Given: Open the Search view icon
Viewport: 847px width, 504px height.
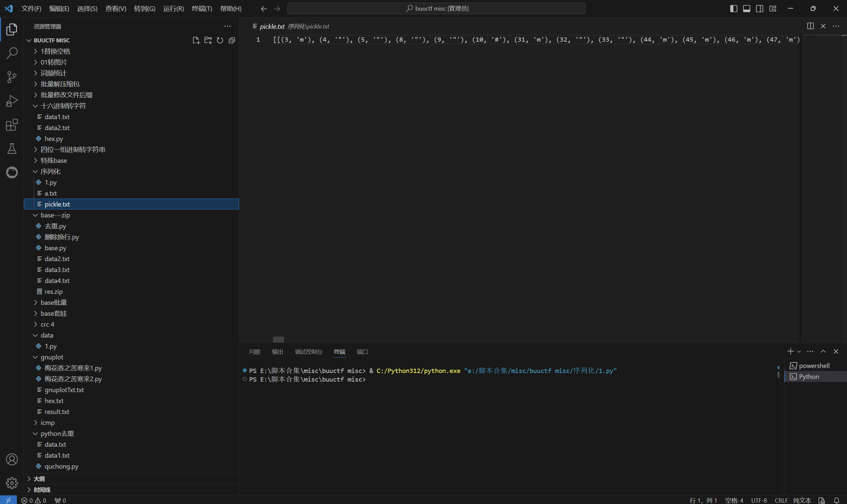Looking at the screenshot, I should pos(12,53).
